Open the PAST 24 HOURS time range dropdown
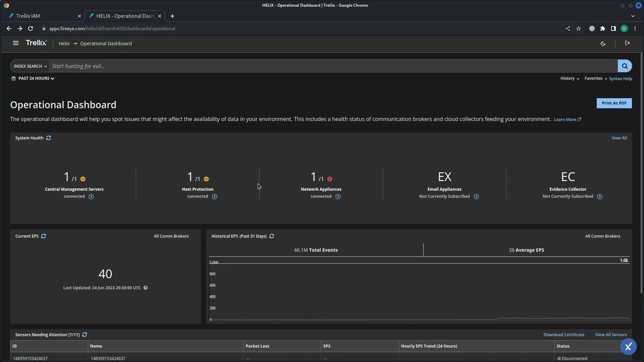The height and width of the screenshot is (362, 644). tap(33, 78)
